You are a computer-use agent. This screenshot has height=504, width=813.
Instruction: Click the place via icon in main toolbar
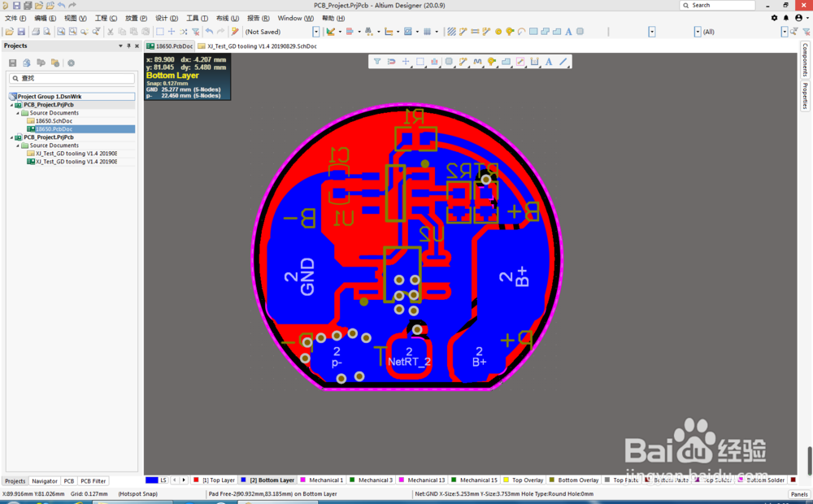511,32
